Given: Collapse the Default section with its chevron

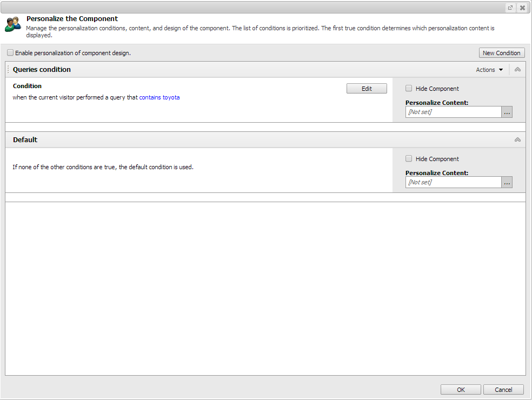Looking at the screenshot, I should point(517,139).
